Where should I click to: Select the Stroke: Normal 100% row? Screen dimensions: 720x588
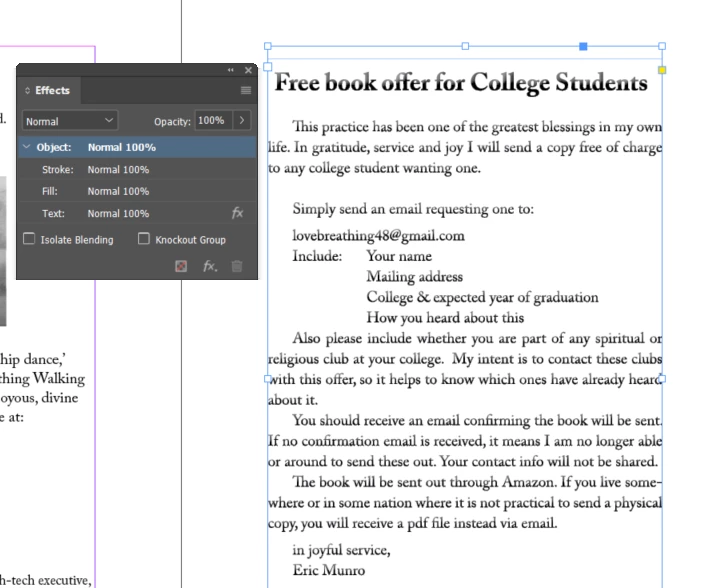137,169
